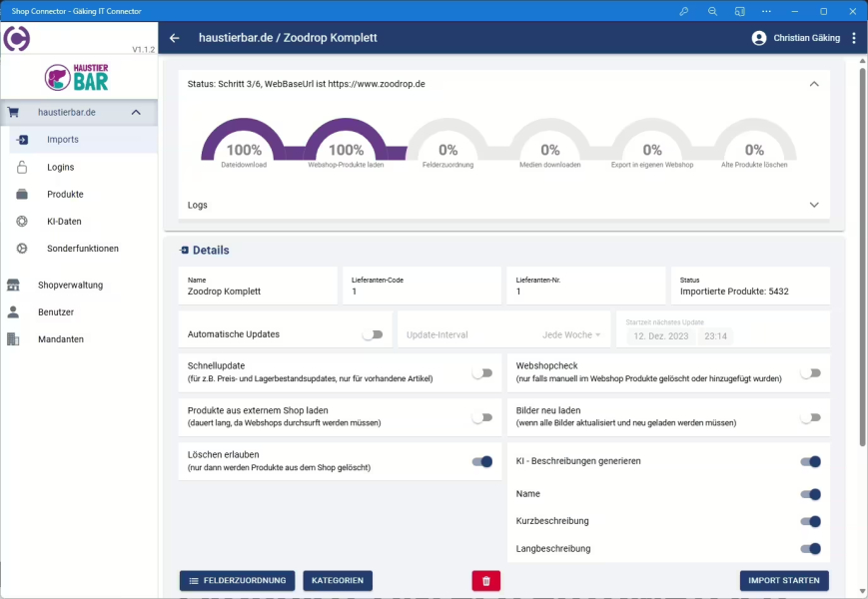Image resolution: width=868 pixels, height=599 pixels.
Task: Open the Felderzuordnung button
Action: click(237, 580)
